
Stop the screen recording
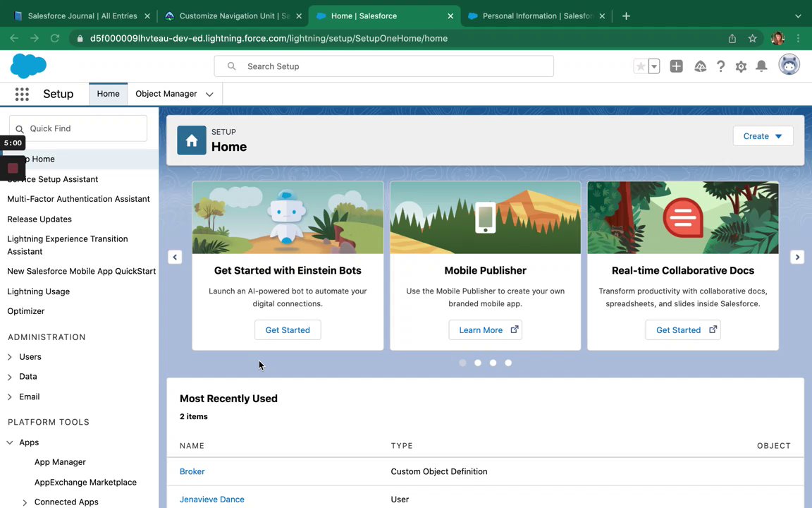coord(13,168)
